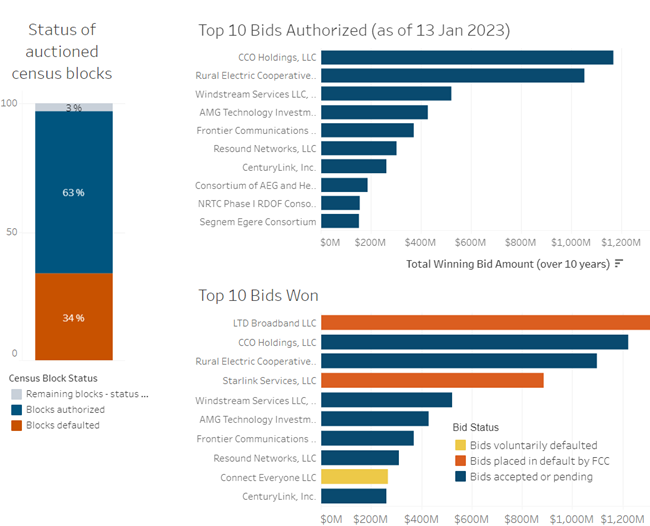Select the 3% remaining segment of stacked bar
The image size is (650, 526).
(x=74, y=107)
